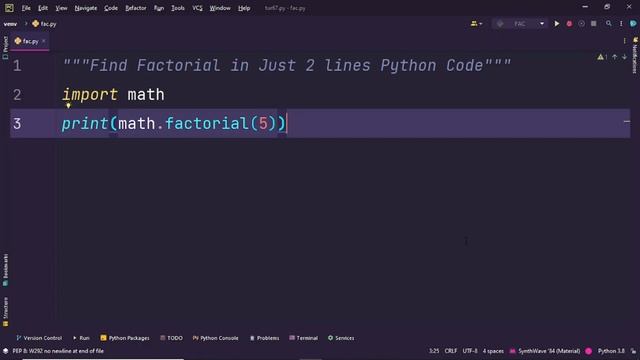Image resolution: width=640 pixels, height=360 pixels.
Task: Open the Structure tool window
Action: coord(5,312)
